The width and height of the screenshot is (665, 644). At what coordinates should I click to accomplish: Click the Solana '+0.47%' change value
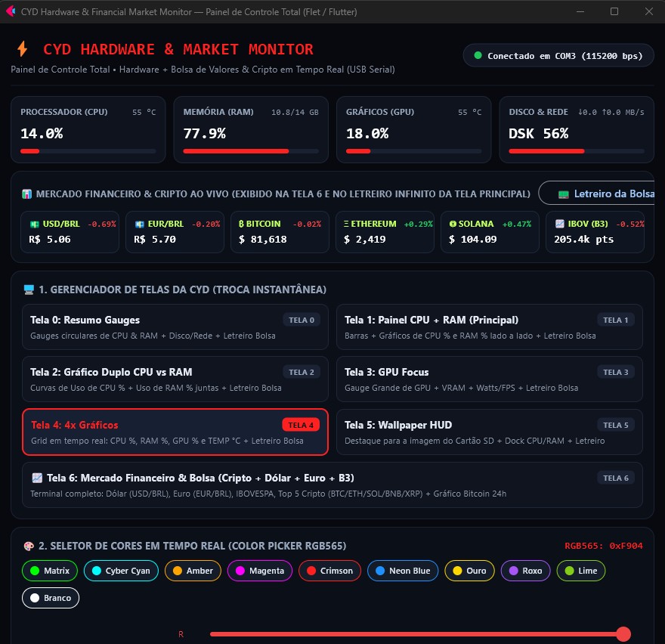[517, 224]
